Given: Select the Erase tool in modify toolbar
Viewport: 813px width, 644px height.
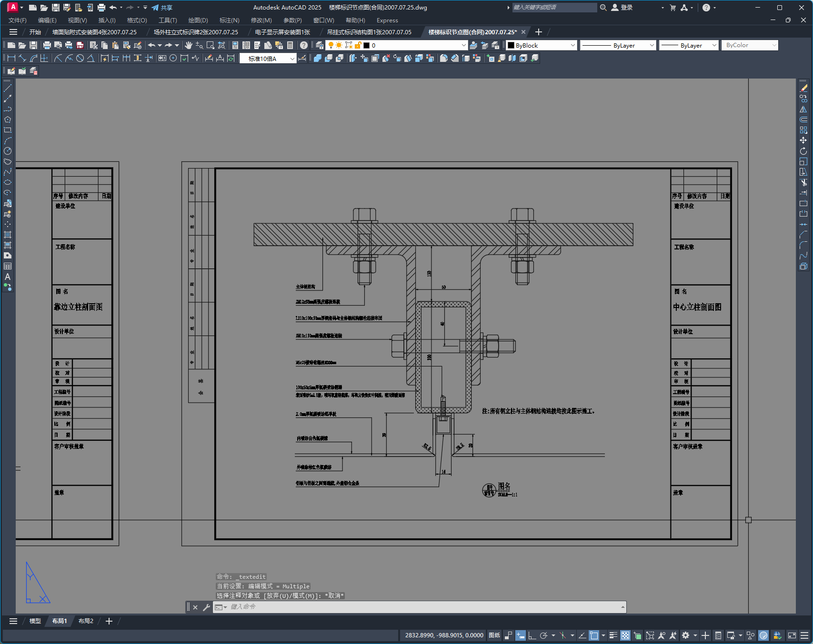Looking at the screenshot, I should pos(803,88).
